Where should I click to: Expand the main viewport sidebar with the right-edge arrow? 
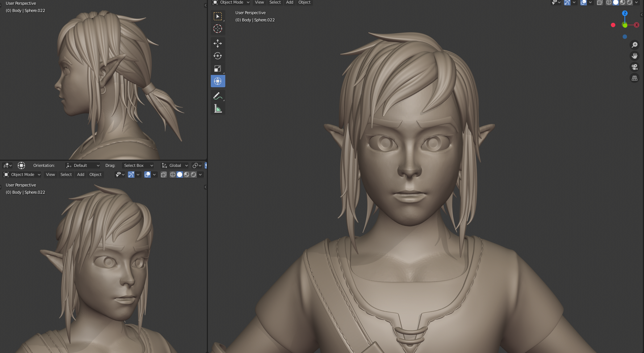pyautogui.click(x=641, y=15)
